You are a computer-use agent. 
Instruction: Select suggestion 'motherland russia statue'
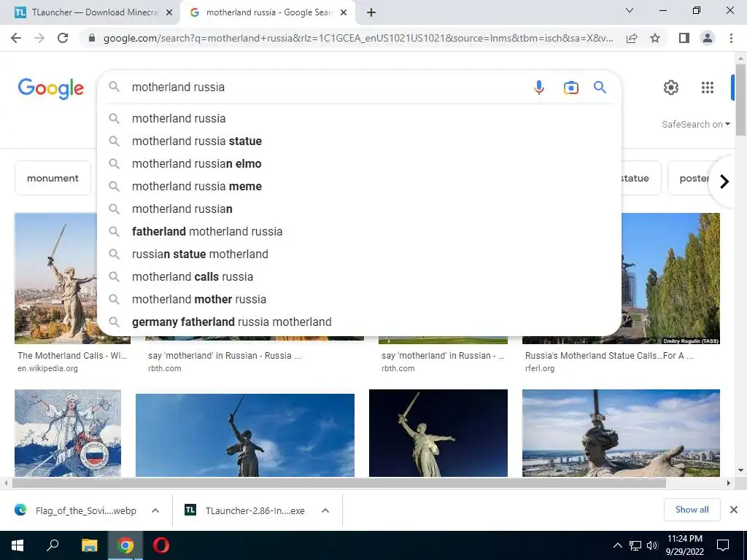tap(359, 141)
